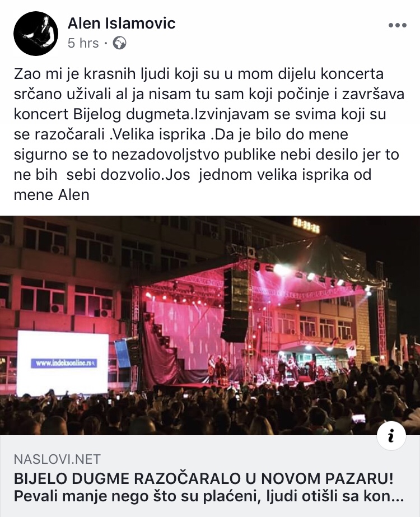This screenshot has height=517, width=420.
Task: Tap the link info 'i' icon
Action: pyautogui.click(x=391, y=436)
